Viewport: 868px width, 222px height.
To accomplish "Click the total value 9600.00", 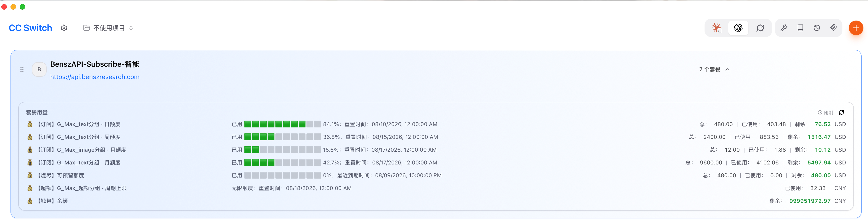I will (711, 163).
